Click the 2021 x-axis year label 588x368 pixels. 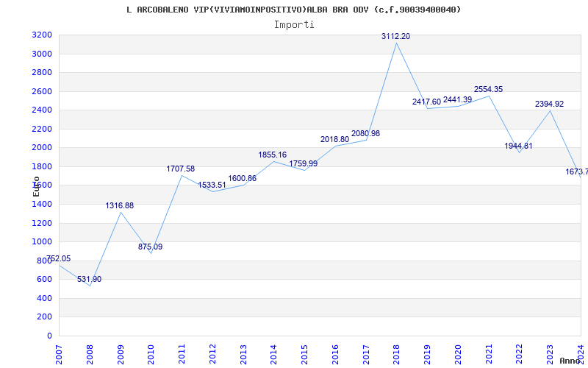tap(489, 355)
